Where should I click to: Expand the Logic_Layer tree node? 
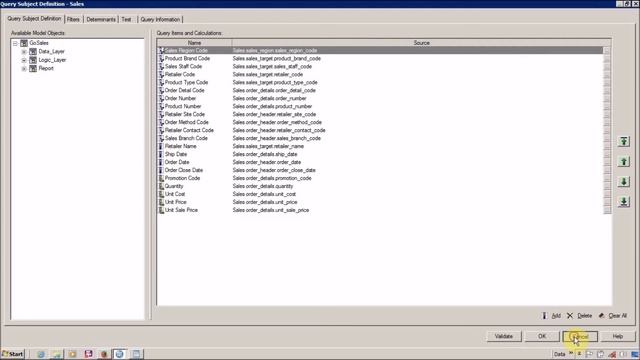point(24,60)
